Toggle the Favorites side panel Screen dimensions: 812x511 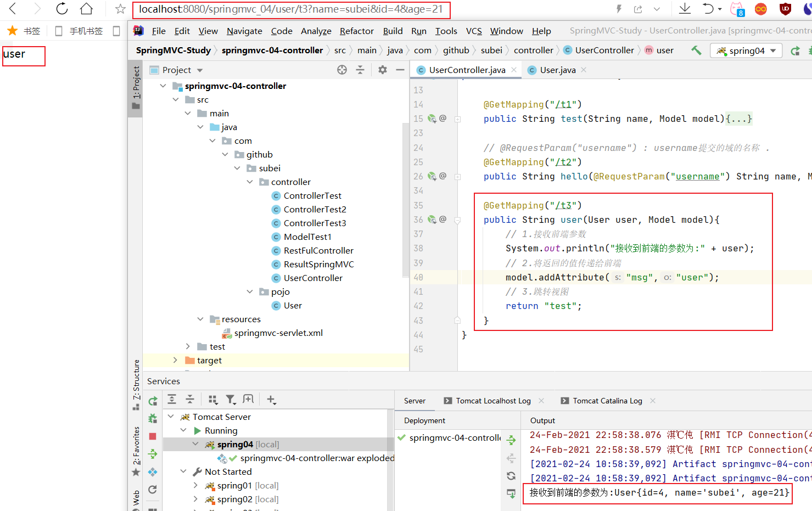[136, 450]
